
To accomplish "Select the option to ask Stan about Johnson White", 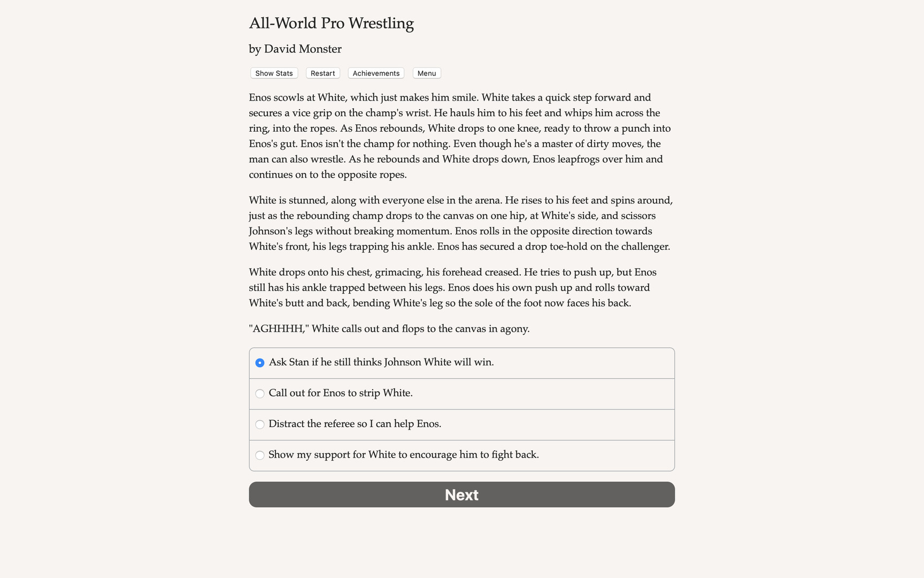I will click(x=381, y=362).
